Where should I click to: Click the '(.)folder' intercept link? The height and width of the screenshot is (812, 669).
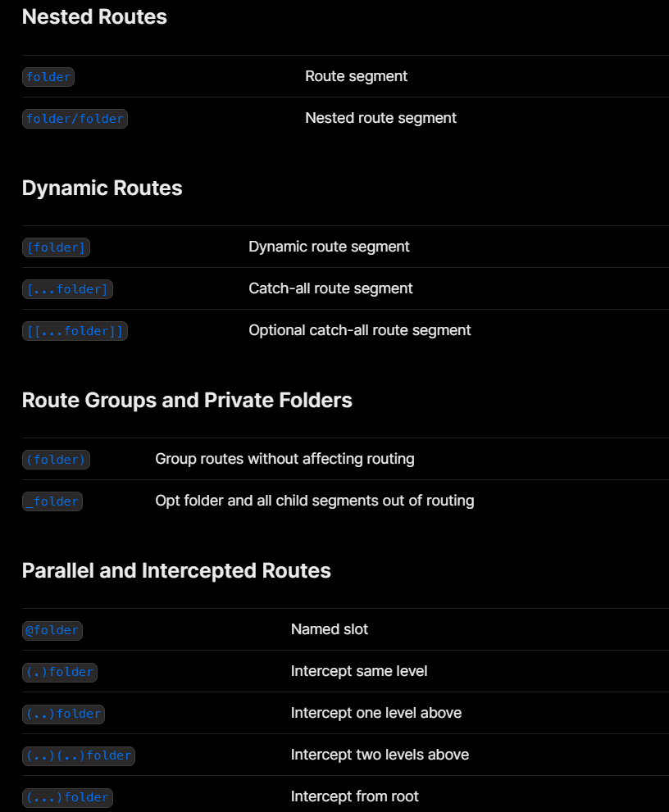tap(60, 672)
